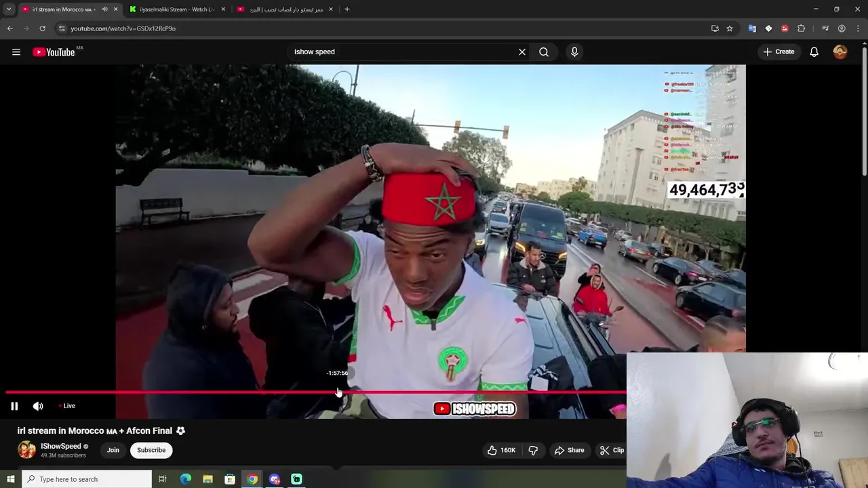Open the Windows Start menu
Viewport: 868px width, 488px height.
tap(10, 479)
